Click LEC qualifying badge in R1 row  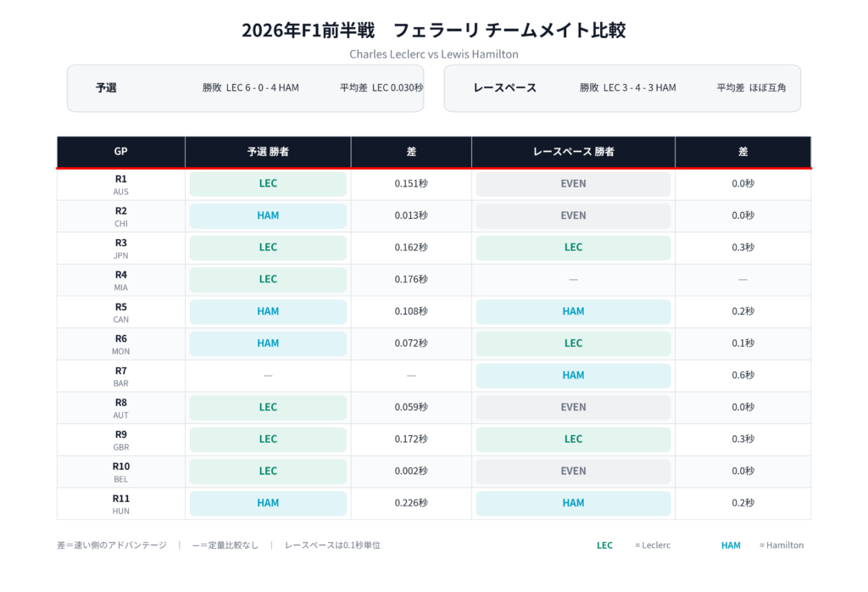tap(268, 184)
